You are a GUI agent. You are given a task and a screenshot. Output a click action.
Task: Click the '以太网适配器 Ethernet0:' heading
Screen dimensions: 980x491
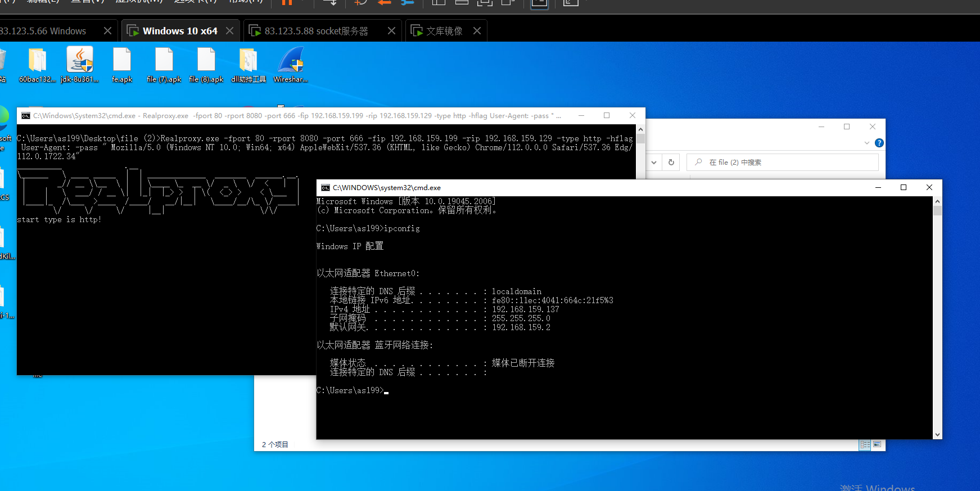(368, 273)
